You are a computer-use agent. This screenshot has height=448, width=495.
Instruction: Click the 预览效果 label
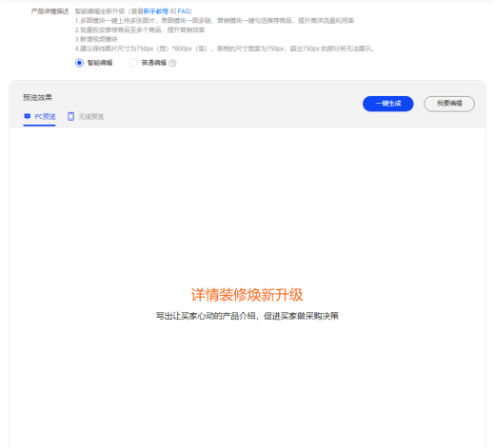coord(37,97)
